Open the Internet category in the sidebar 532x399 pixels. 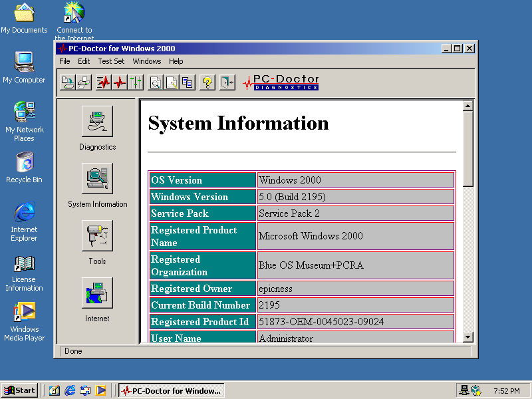[97, 293]
